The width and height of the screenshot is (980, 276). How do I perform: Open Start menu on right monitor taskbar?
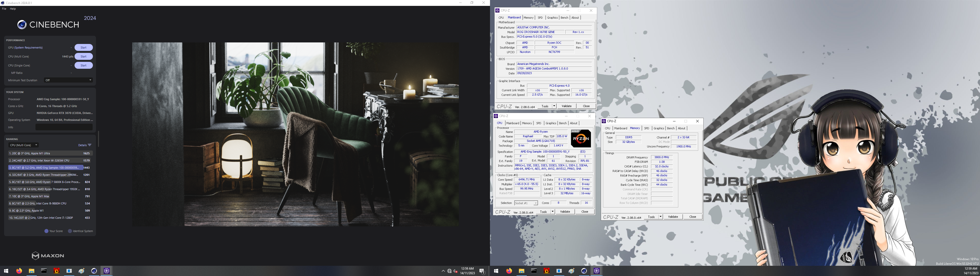click(x=496, y=271)
